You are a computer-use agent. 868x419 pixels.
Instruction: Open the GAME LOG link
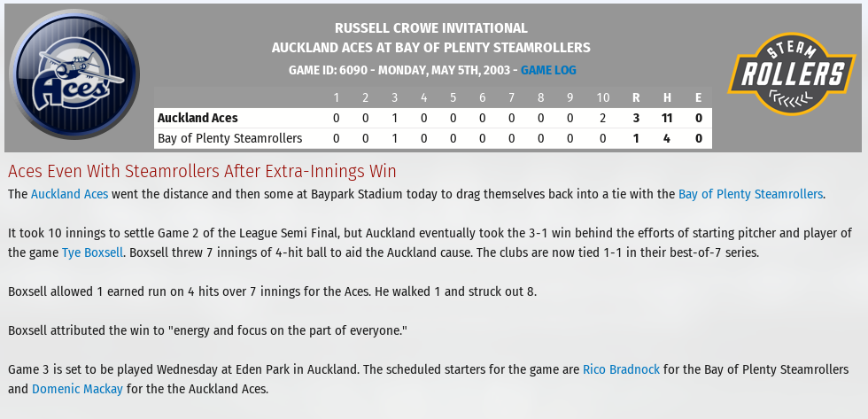548,70
